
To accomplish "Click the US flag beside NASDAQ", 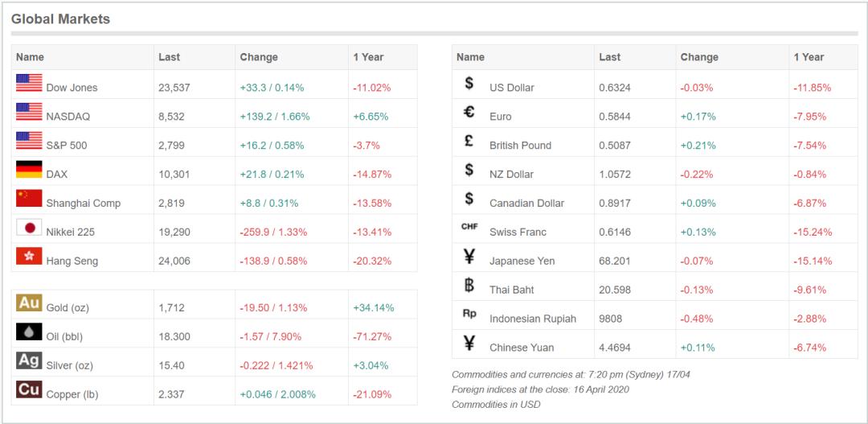I will click(x=29, y=112).
